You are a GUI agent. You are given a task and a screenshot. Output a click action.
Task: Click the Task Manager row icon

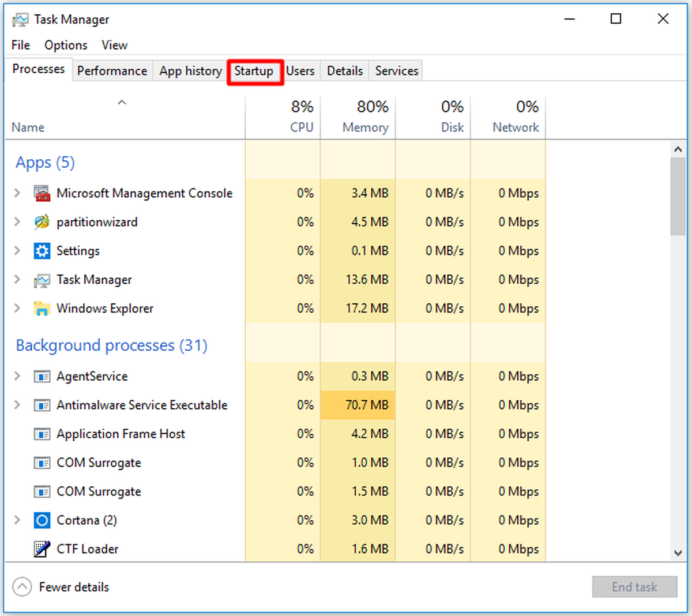[42, 280]
